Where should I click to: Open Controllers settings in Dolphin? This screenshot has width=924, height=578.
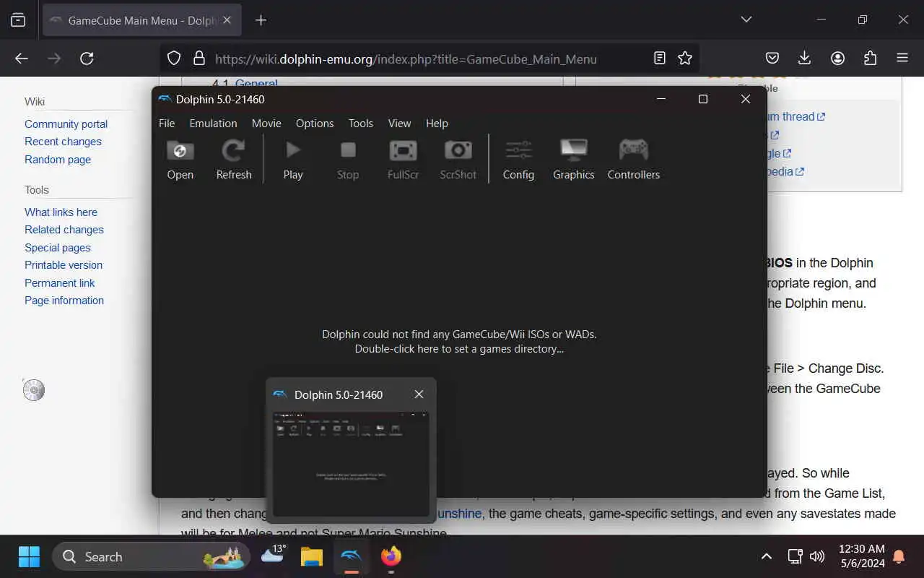click(634, 159)
